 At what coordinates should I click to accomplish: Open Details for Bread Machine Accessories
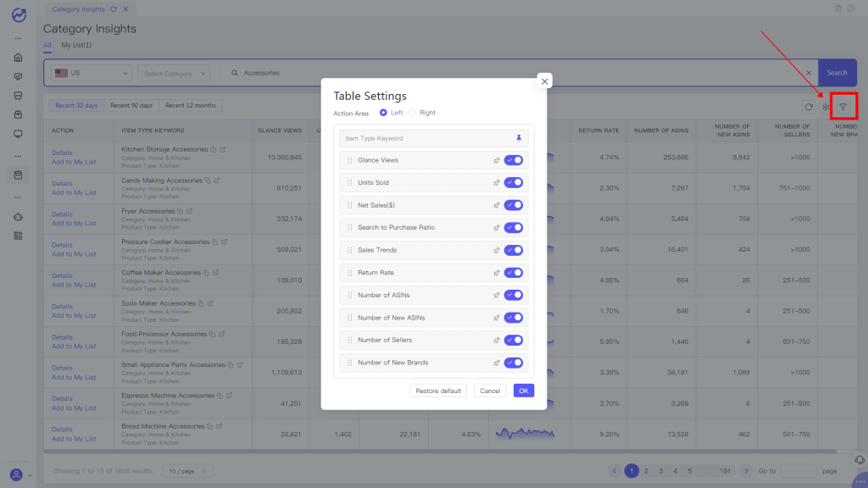[62, 430]
